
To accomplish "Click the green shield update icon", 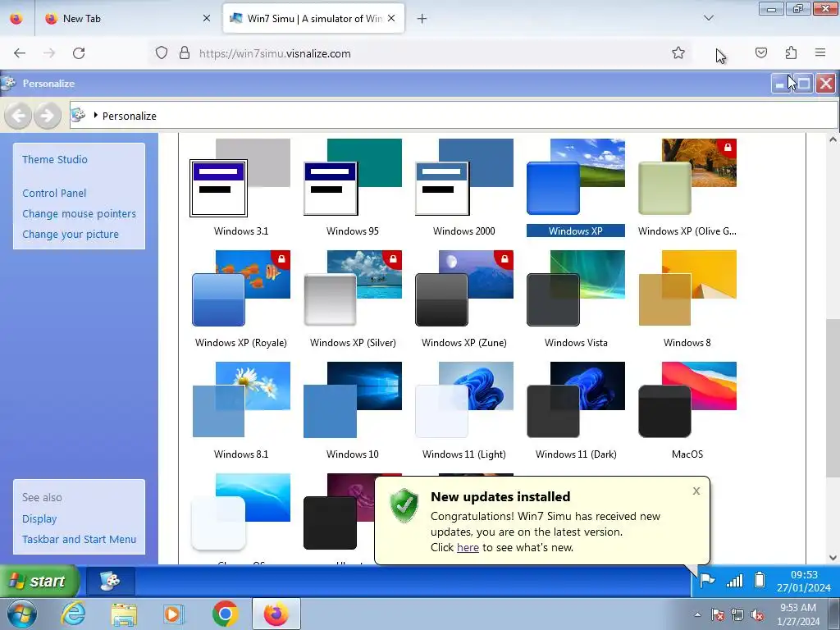I will click(x=404, y=505).
